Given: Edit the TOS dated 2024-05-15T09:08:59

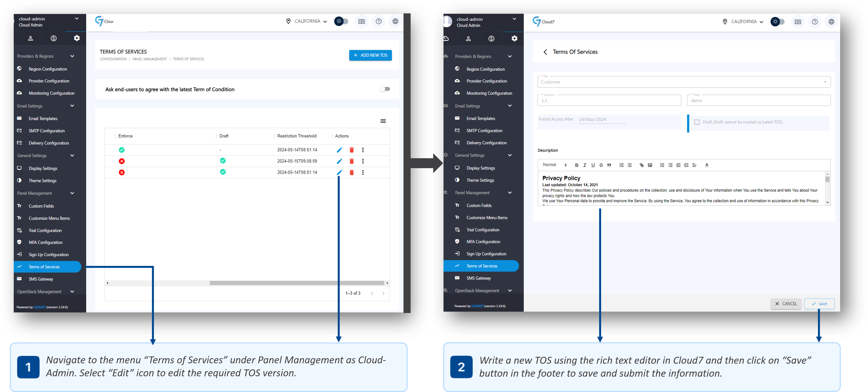Looking at the screenshot, I should [339, 161].
